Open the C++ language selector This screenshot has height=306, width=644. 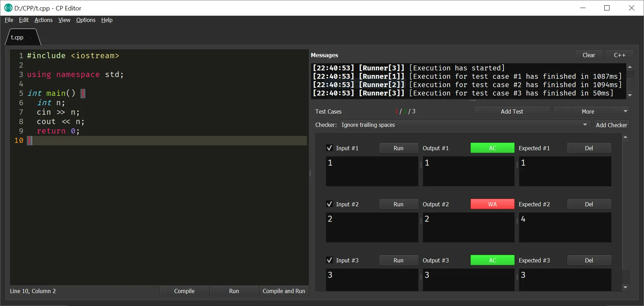pos(619,55)
